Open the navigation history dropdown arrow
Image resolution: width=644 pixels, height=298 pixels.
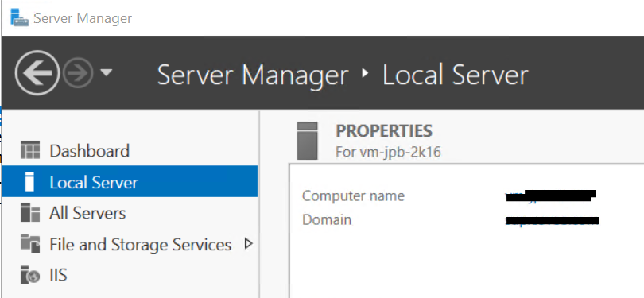tap(106, 72)
